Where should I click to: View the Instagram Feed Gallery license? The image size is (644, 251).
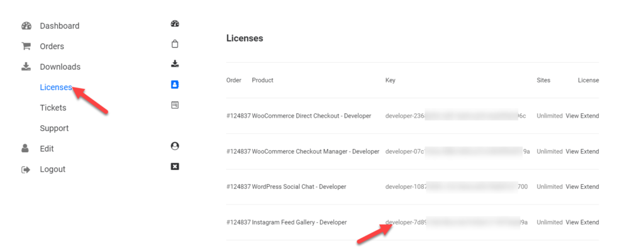[572, 222]
